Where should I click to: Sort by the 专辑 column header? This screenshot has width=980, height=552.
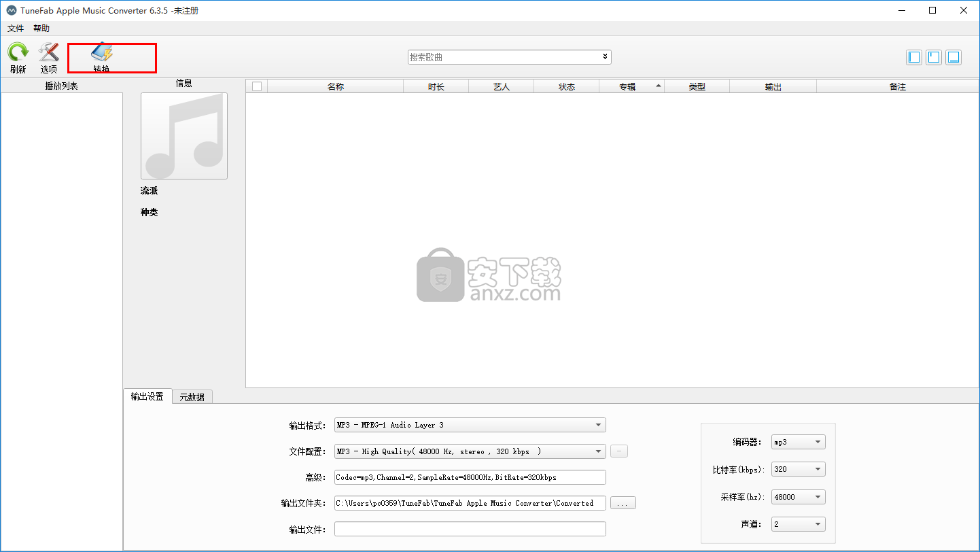pyautogui.click(x=632, y=86)
